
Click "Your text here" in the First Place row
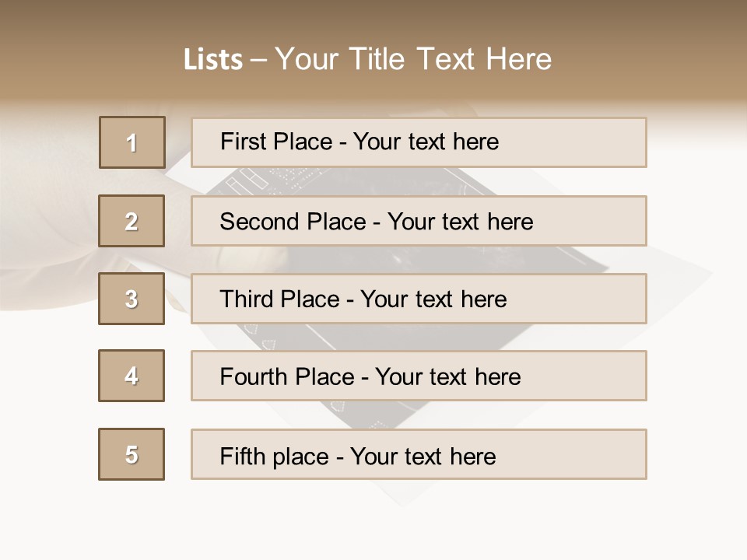tap(426, 142)
